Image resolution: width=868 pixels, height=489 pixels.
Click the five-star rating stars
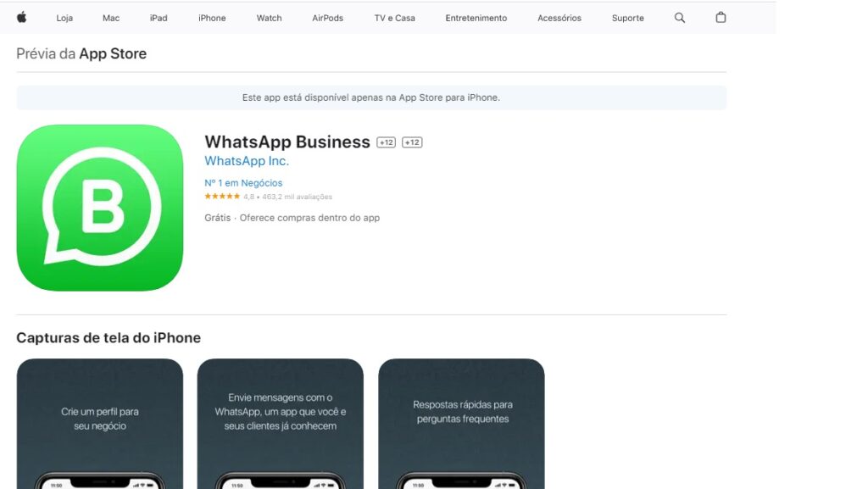click(222, 197)
